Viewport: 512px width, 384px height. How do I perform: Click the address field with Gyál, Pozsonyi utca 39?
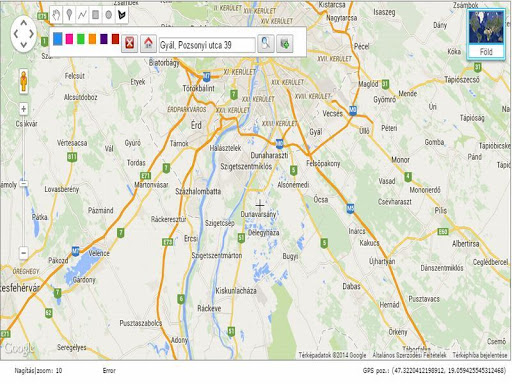click(x=207, y=45)
